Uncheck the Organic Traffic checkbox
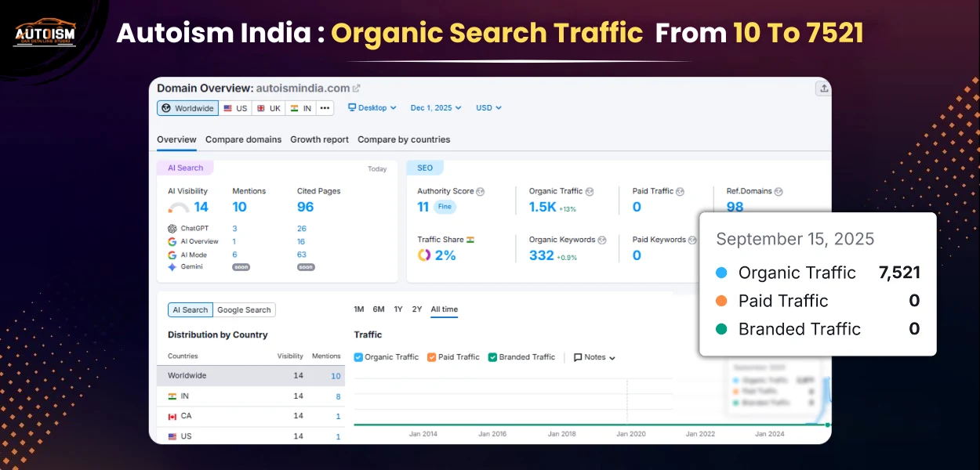Image resolution: width=980 pixels, height=470 pixels. 359,357
